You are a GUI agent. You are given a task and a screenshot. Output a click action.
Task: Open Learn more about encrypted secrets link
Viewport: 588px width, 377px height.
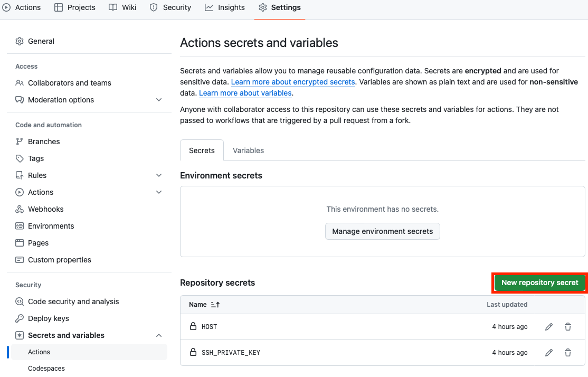pos(293,82)
